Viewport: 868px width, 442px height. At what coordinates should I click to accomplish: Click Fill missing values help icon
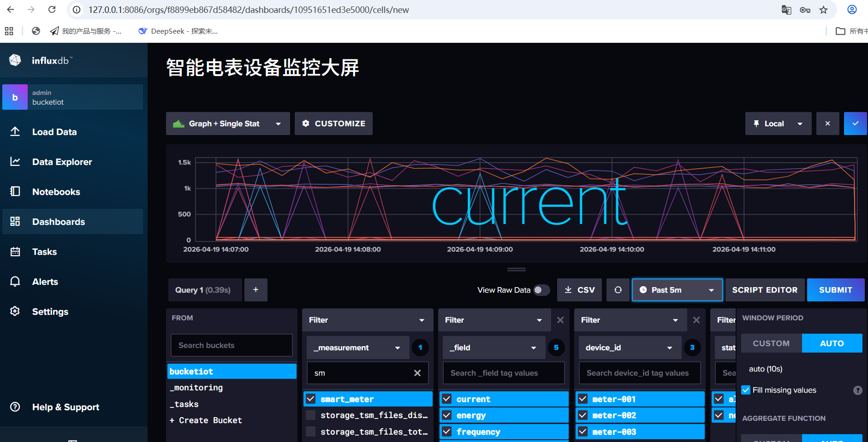[858, 390]
